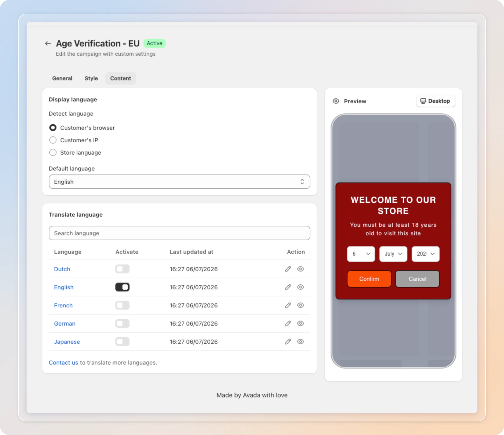Preview the German translation via eye icon
The image size is (504, 435).
pos(300,323)
